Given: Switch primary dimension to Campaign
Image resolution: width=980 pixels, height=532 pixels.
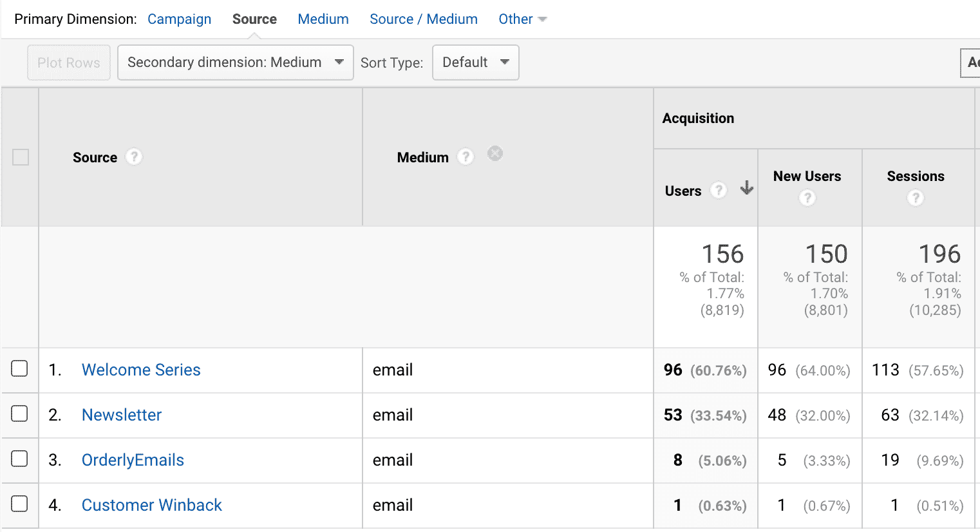Looking at the screenshot, I should (179, 19).
